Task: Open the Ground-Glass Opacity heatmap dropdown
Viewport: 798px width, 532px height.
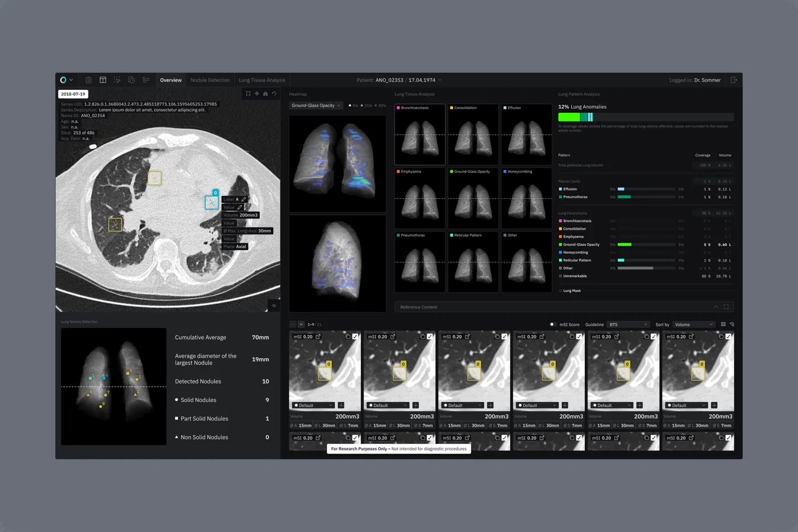Action: click(316, 105)
